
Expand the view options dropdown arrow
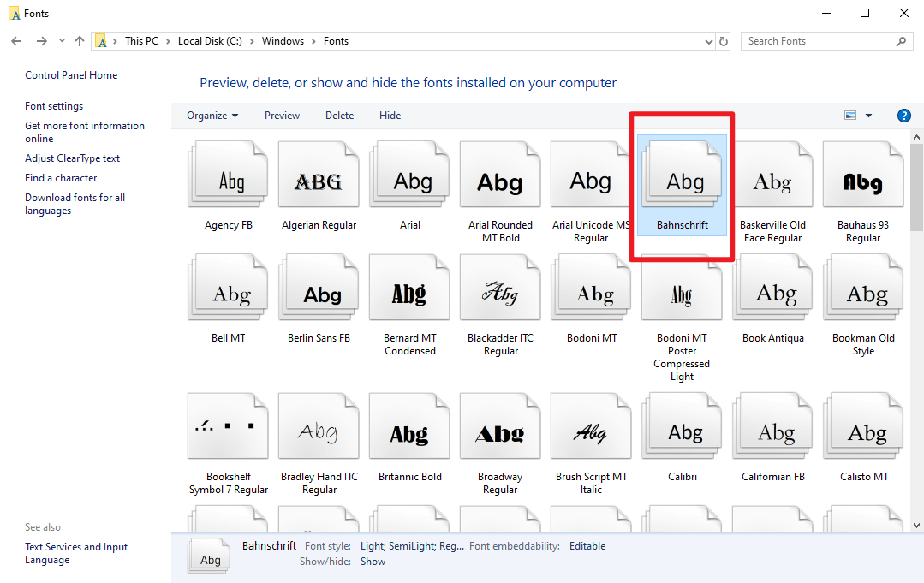868,116
